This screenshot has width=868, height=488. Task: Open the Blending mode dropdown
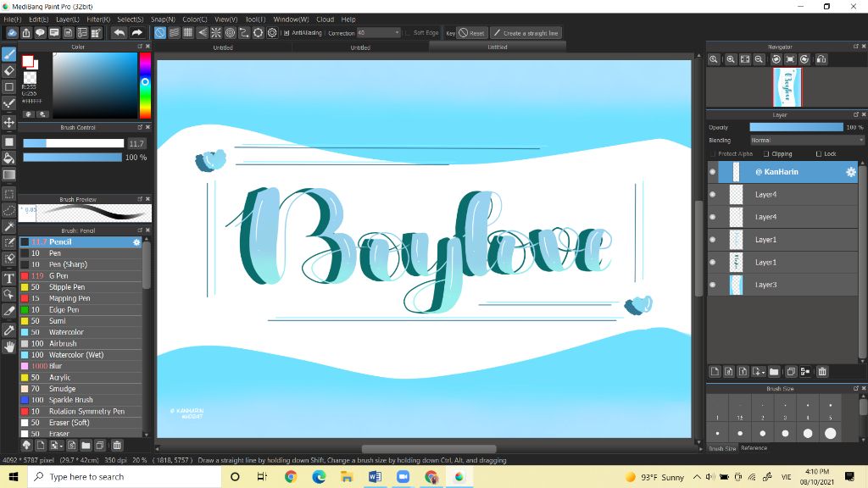point(807,141)
